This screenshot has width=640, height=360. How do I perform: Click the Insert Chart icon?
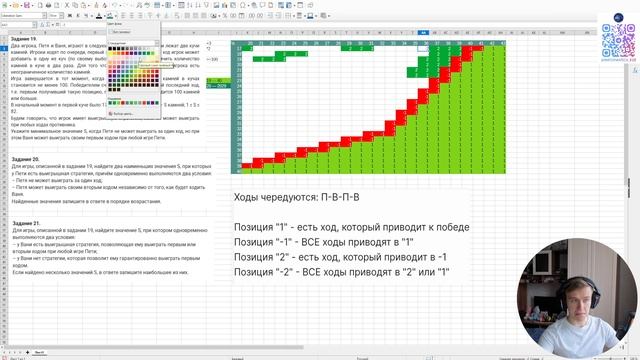[224, 5]
